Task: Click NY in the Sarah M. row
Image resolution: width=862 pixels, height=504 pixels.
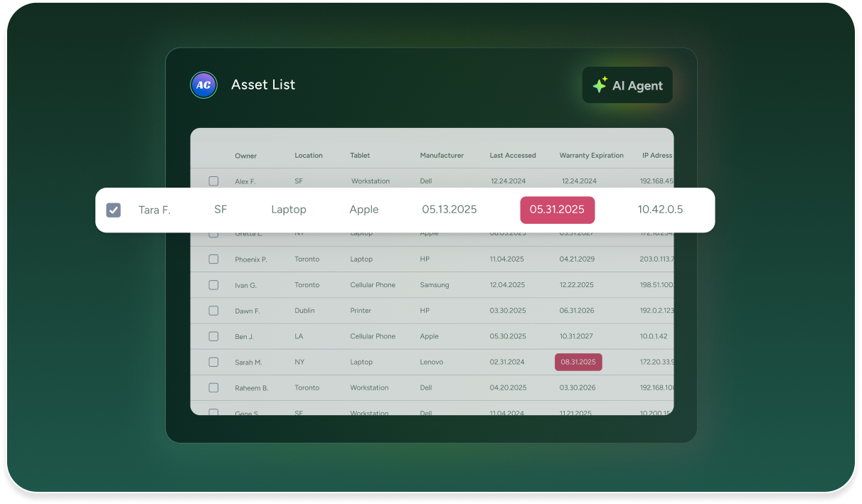Action: click(x=299, y=362)
